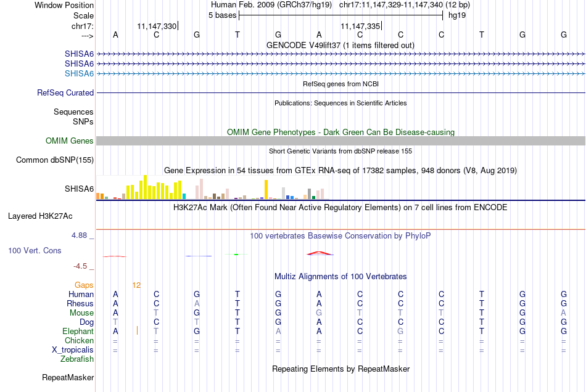Click the Common dbSNP(155) track label

click(54, 160)
